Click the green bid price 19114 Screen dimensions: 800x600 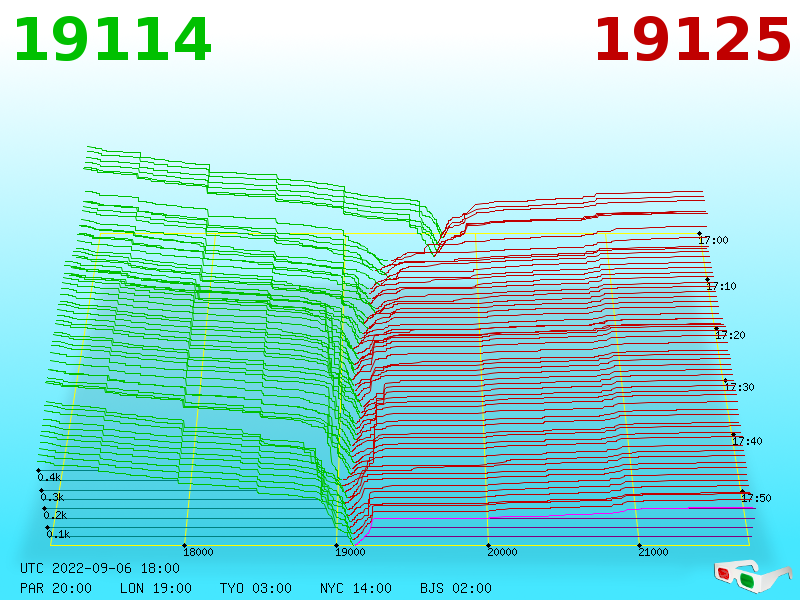tap(112, 40)
